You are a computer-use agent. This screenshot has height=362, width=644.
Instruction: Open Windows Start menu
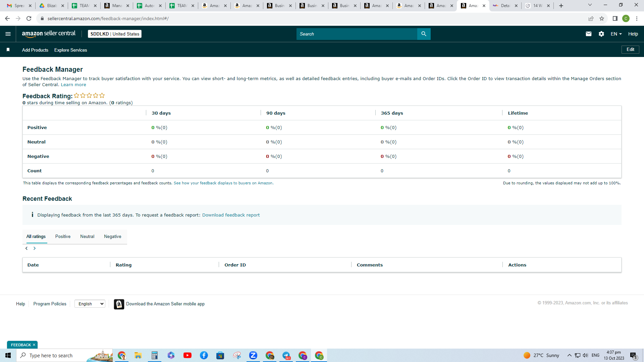[x=8, y=355]
